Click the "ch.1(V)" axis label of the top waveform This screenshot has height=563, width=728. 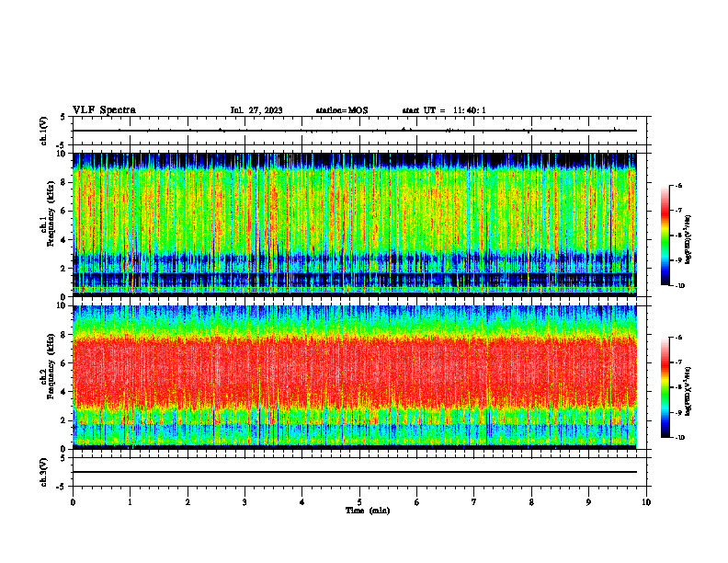tap(44, 131)
